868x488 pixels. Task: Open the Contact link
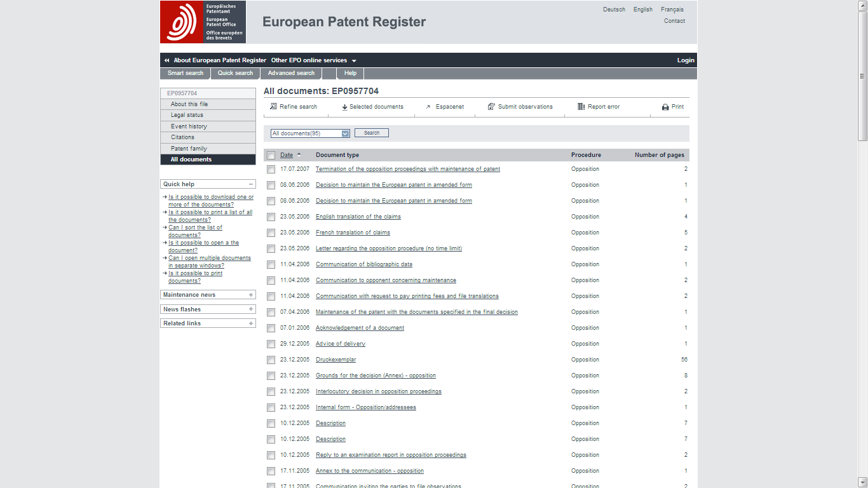tap(674, 21)
